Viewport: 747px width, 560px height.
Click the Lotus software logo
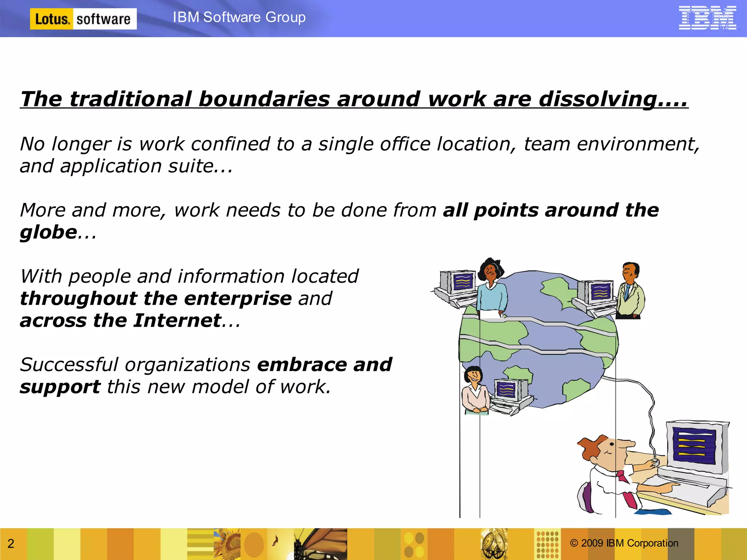(x=83, y=19)
